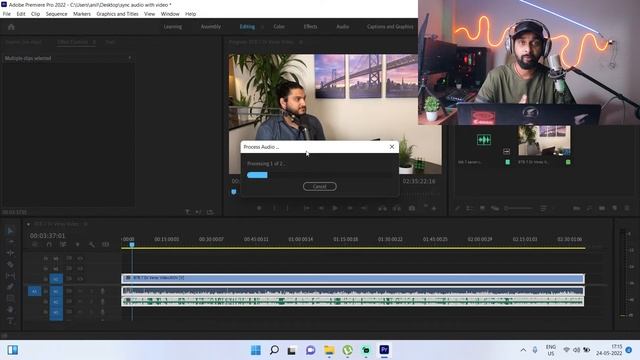Open the Markers menu
Image resolution: width=640 pixels, height=360 pixels.
click(x=82, y=14)
